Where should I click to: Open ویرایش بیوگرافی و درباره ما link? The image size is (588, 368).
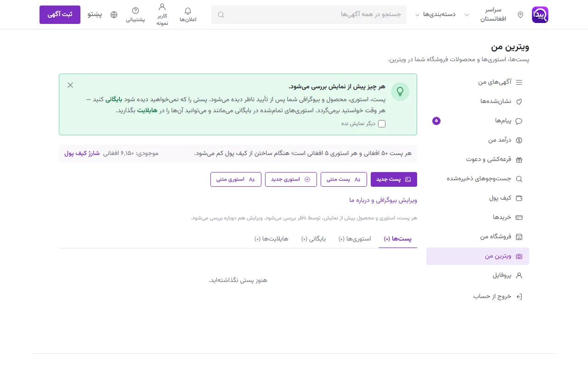[383, 200]
